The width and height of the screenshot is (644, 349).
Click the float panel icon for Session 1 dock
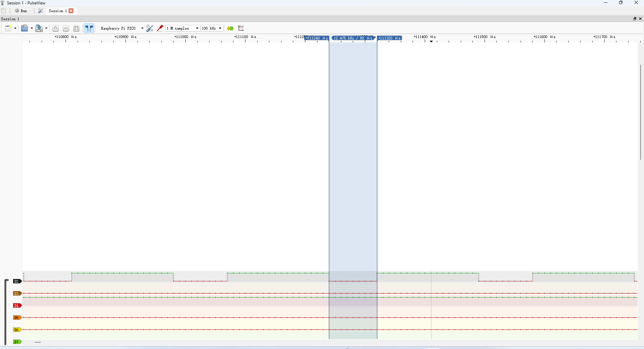point(635,19)
